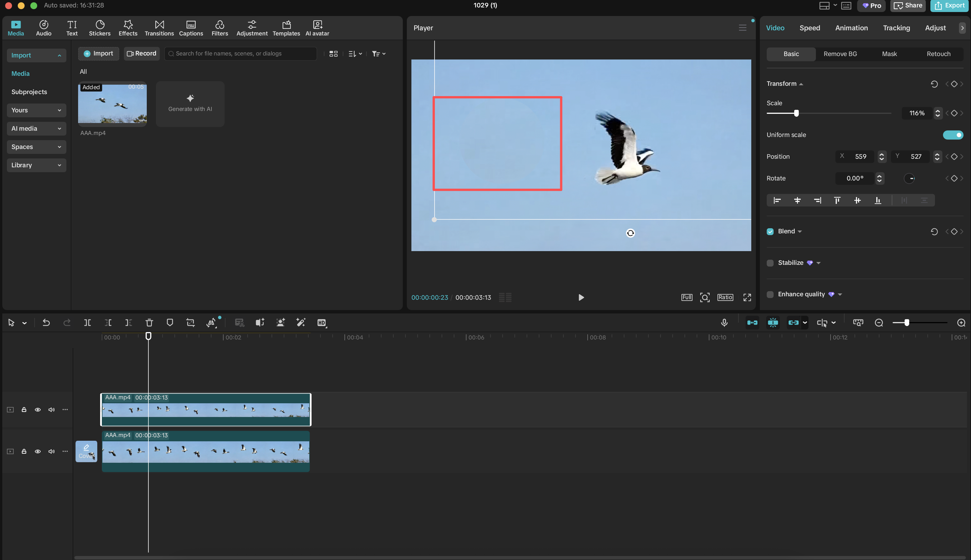This screenshot has height=560, width=971.
Task: Enable the Stabilize checkbox
Action: click(770, 263)
